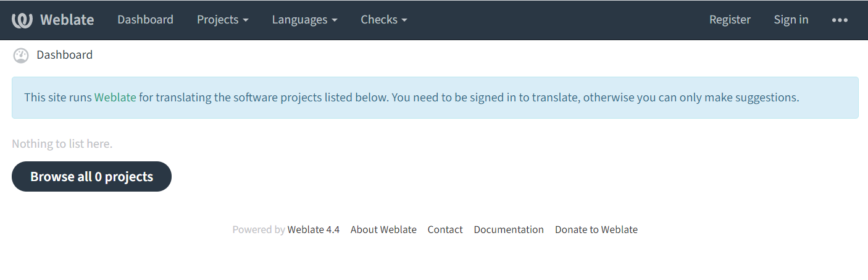Open the Sign in page
Viewport: 868px width, 280px height.
pyautogui.click(x=791, y=20)
